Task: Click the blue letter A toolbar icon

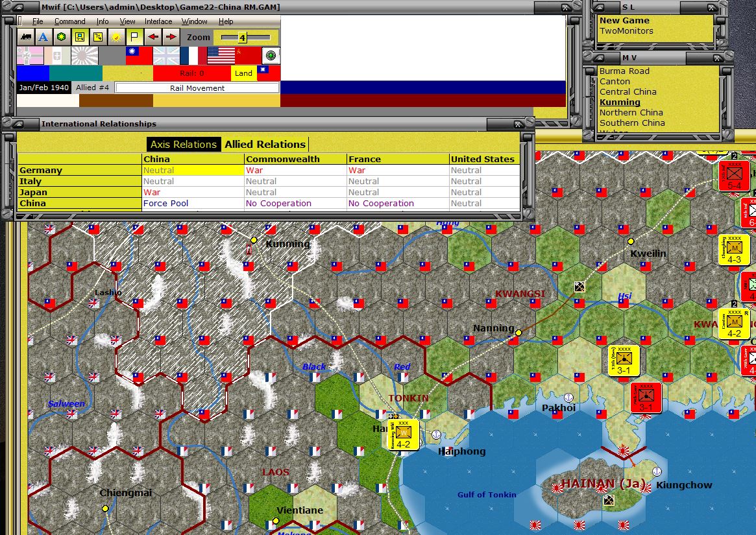Action: (x=43, y=37)
